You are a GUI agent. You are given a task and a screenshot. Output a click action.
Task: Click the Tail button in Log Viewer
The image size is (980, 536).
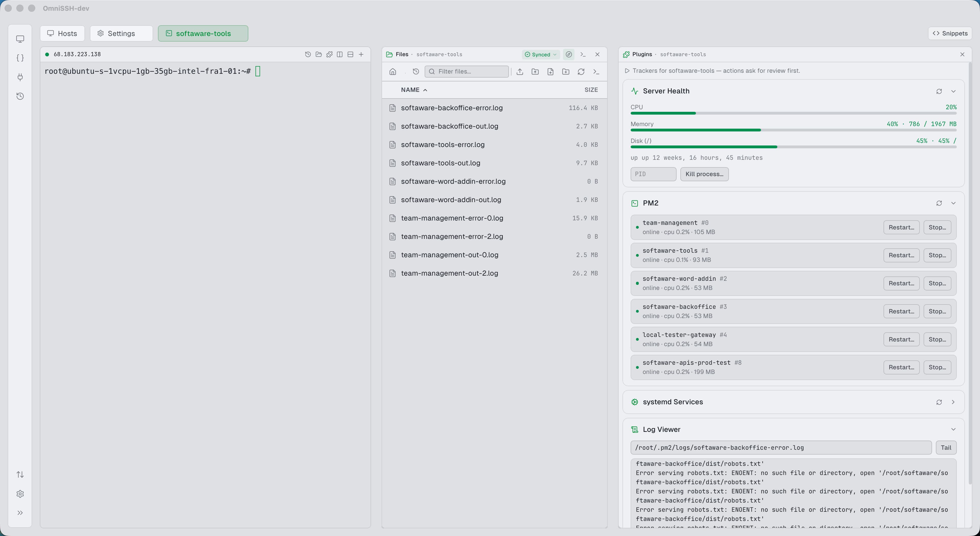tap(946, 448)
